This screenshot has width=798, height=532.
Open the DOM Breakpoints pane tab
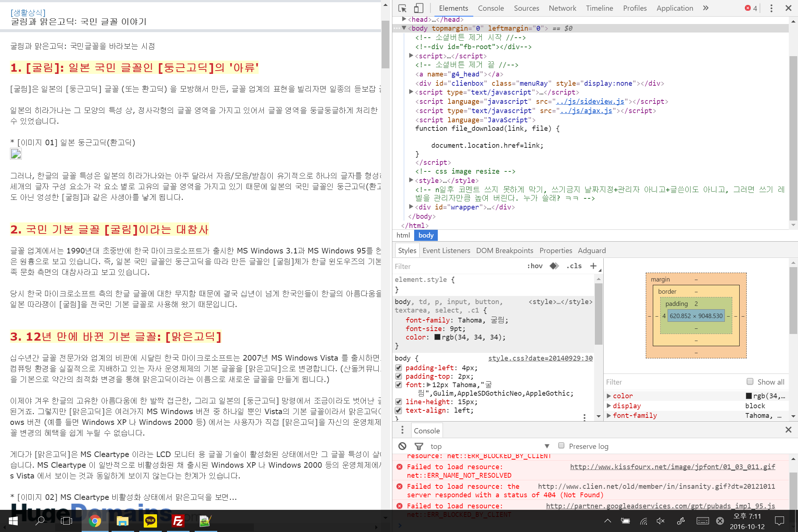[x=505, y=250]
